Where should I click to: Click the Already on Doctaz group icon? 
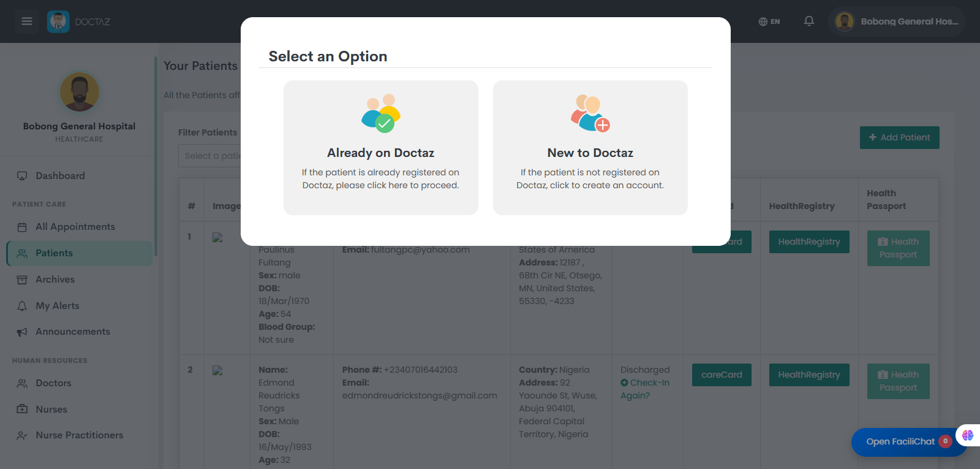pos(381,113)
